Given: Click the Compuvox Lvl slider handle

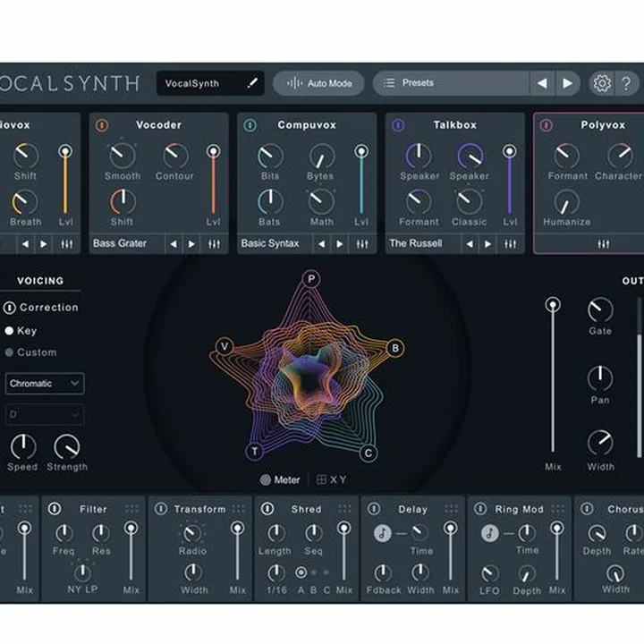Looking at the screenshot, I should (361, 151).
